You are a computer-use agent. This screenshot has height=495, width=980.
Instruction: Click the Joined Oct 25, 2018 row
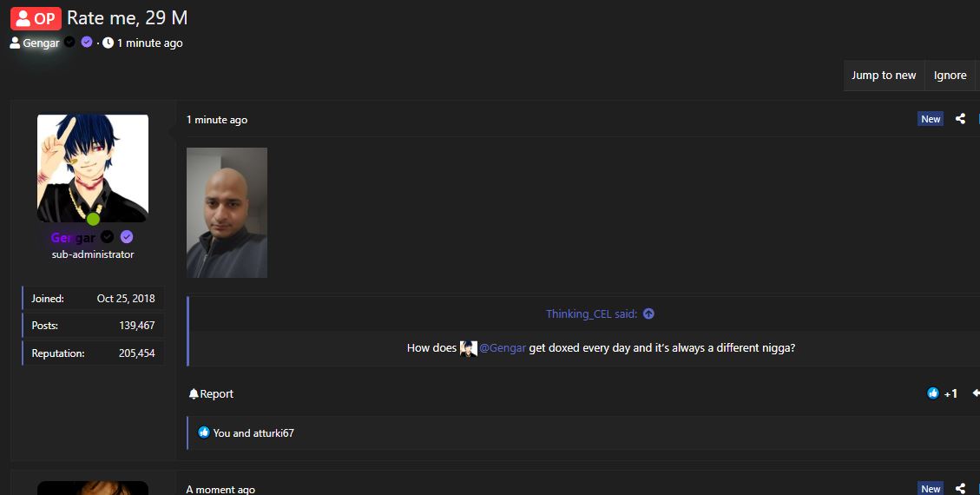coord(93,298)
